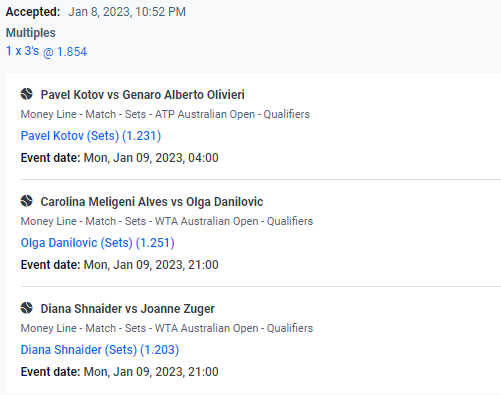
Task: Click the tennis ball icon beside Diana Shnaider match
Action: tap(27, 308)
